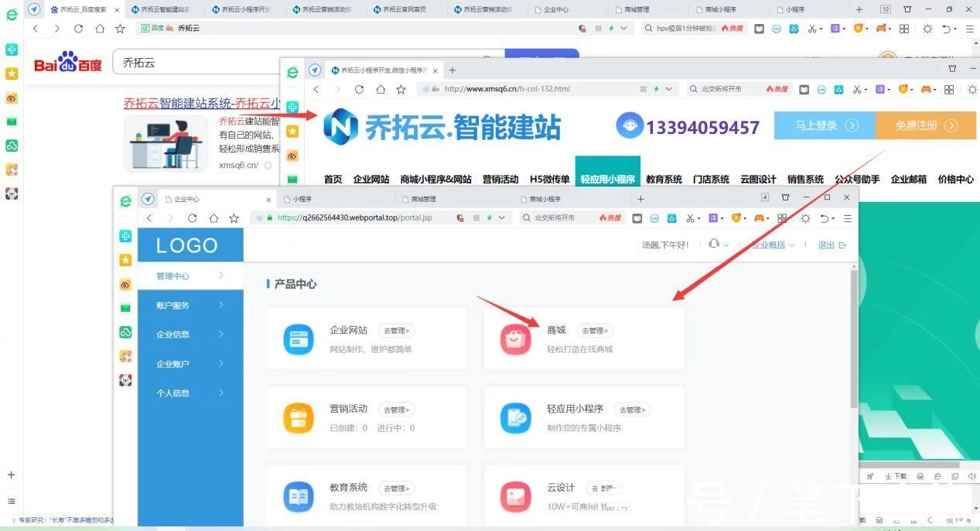
Task: Click the 北交所将开市 search box in 企业中心 window
Action: [572, 218]
